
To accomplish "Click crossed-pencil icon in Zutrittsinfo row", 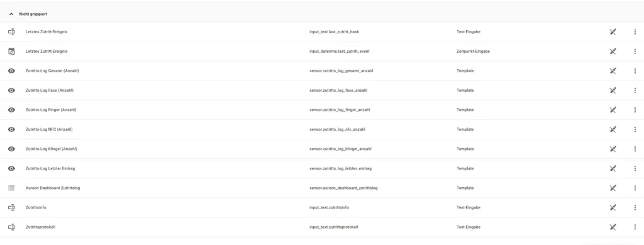I will (x=613, y=207).
